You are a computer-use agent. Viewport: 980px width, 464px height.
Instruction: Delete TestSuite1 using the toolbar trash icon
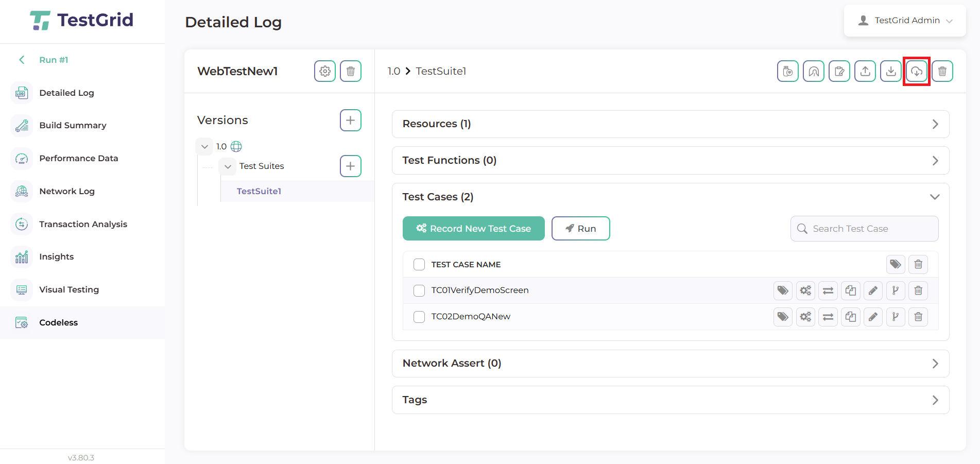tap(942, 71)
